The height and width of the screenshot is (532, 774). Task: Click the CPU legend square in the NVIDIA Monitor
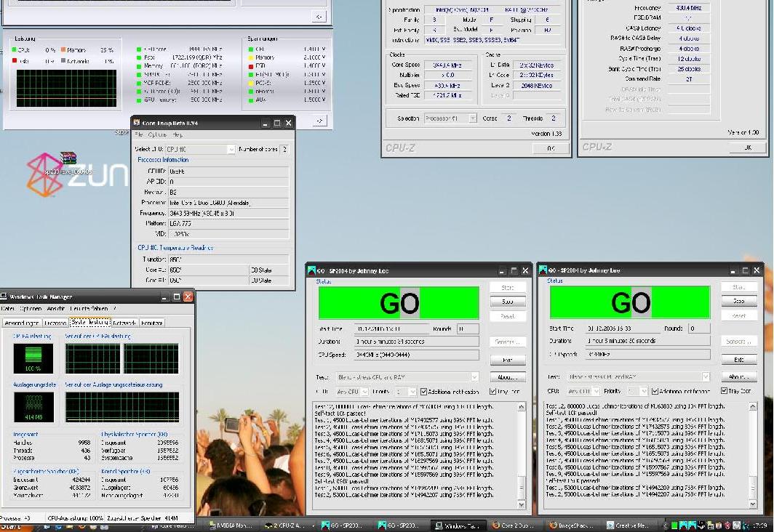tap(15, 50)
